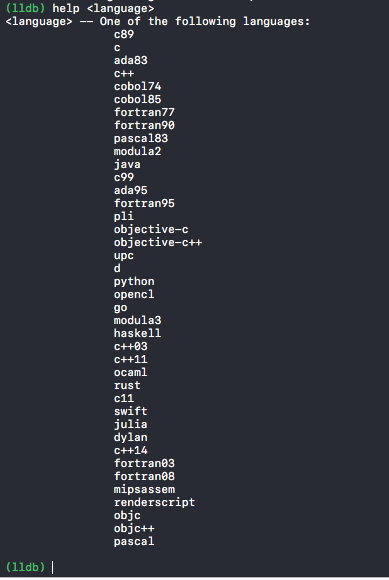This screenshot has width=389, height=580.
Task: Click on the 'rust' entry
Action: pyautogui.click(x=127, y=385)
